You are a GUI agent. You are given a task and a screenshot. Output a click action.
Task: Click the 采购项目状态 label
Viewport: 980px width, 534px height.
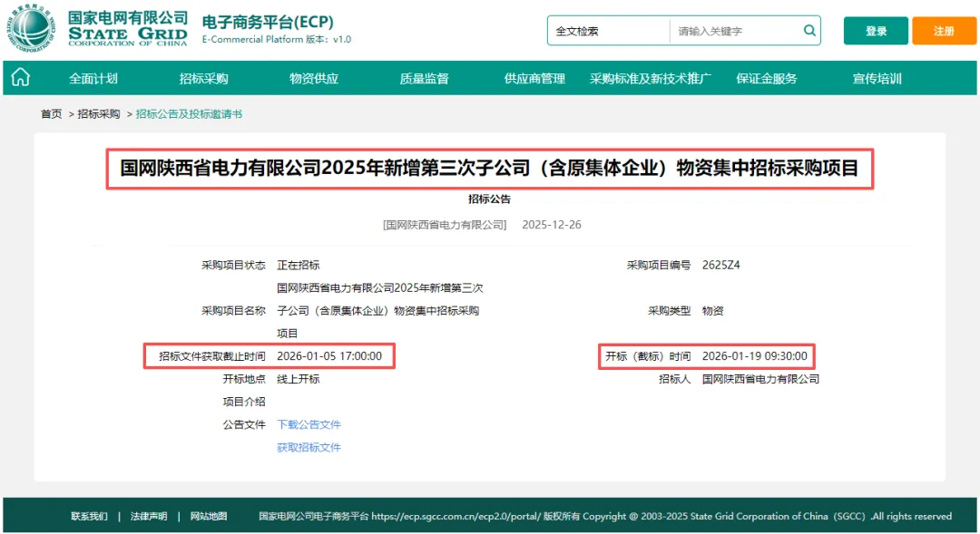click(x=233, y=265)
